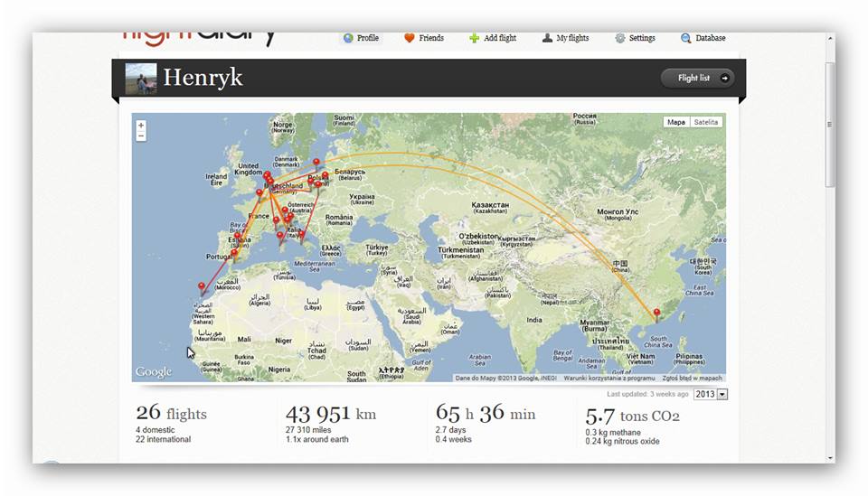Viewport: 868px width, 496px height.
Task: Click the Flight list button
Action: point(698,78)
